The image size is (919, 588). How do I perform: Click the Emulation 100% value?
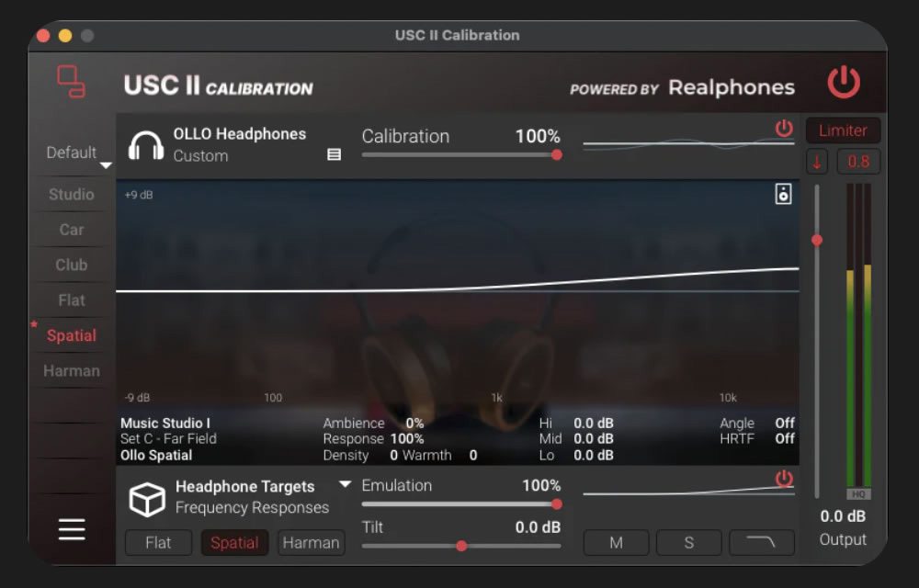click(x=541, y=485)
